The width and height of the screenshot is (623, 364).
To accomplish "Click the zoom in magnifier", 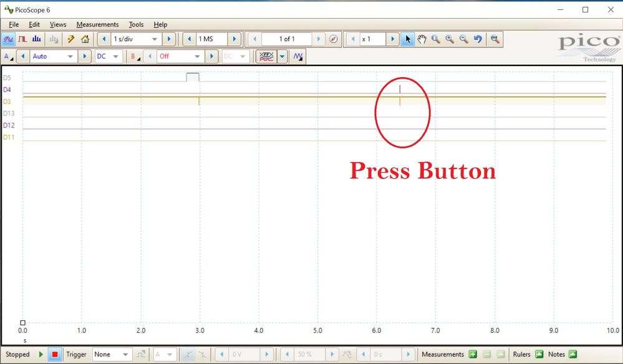I will click(450, 39).
